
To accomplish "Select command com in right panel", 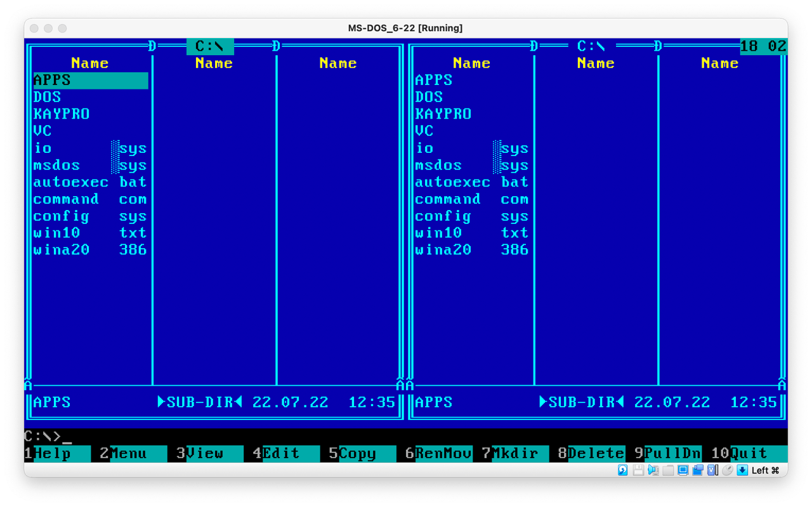I will point(472,199).
